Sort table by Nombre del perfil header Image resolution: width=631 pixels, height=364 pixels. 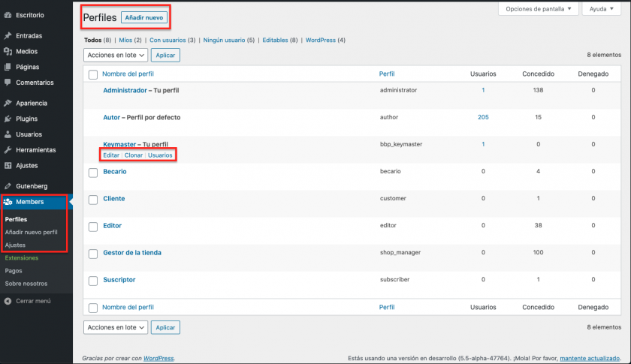[128, 74]
